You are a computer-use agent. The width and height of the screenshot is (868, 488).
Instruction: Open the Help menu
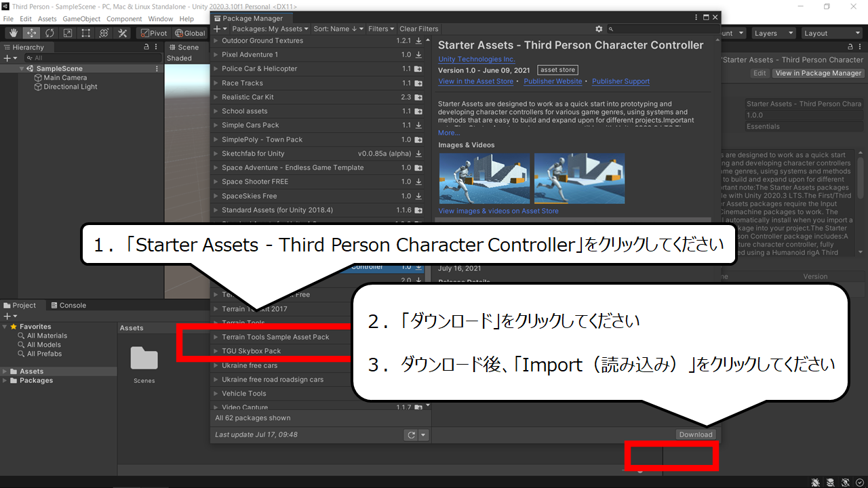click(x=186, y=19)
